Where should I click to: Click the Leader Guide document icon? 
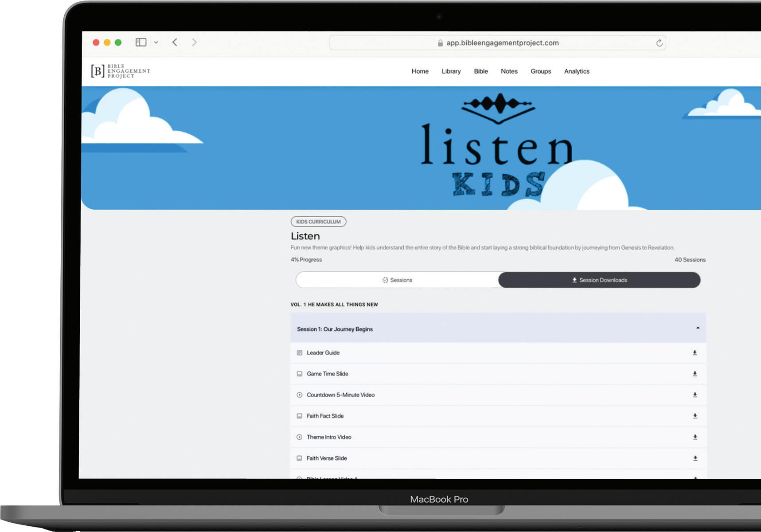pos(300,353)
